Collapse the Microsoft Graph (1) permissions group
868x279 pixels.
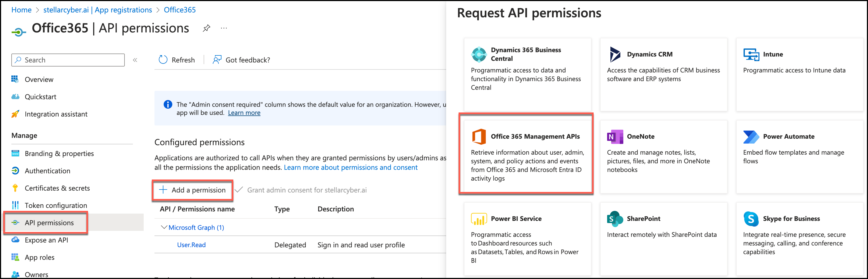(x=164, y=227)
